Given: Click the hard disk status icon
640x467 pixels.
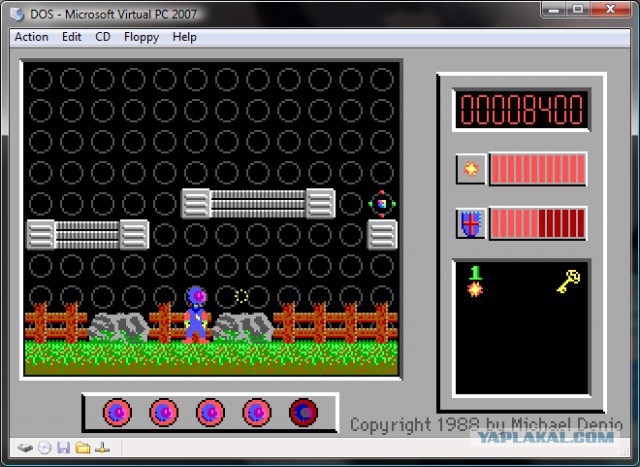Looking at the screenshot, I should (25, 448).
